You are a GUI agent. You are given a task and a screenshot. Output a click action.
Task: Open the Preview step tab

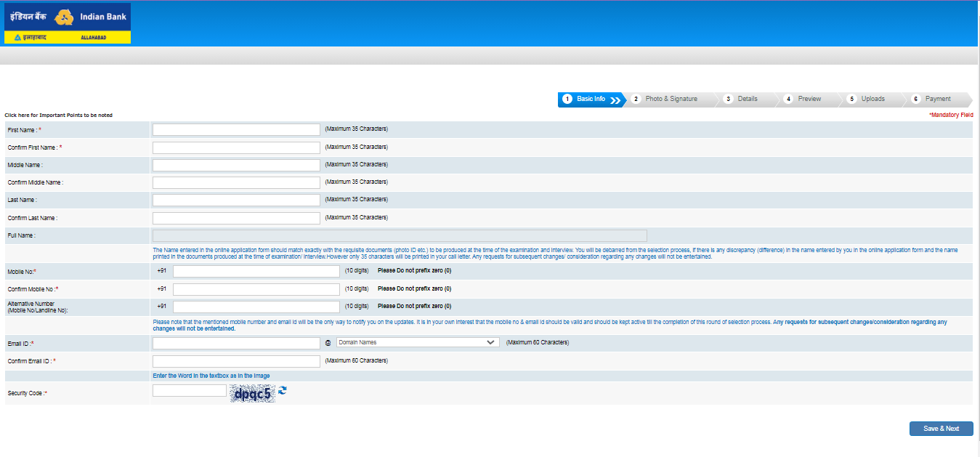point(809,100)
